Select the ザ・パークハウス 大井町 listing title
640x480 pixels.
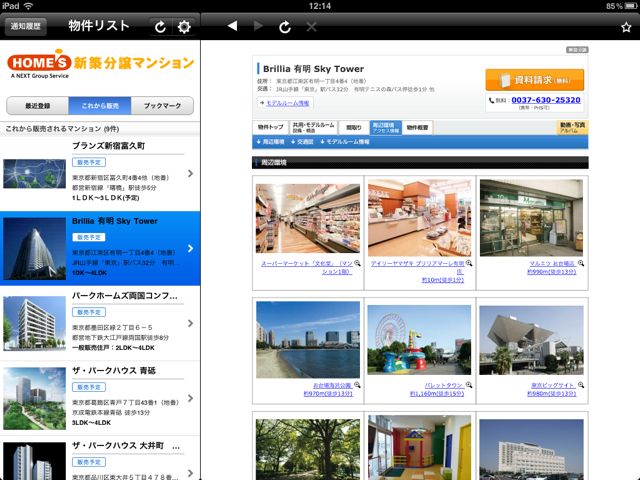tap(126, 446)
